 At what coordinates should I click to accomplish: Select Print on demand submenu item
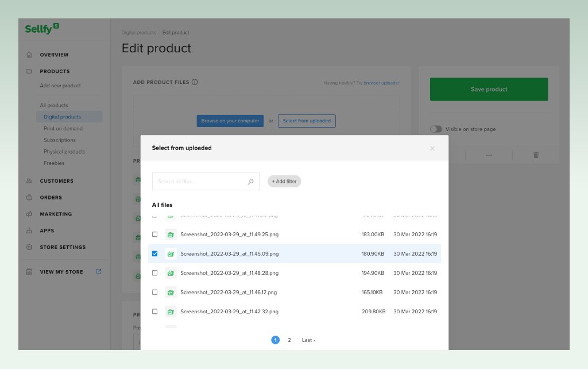63,128
